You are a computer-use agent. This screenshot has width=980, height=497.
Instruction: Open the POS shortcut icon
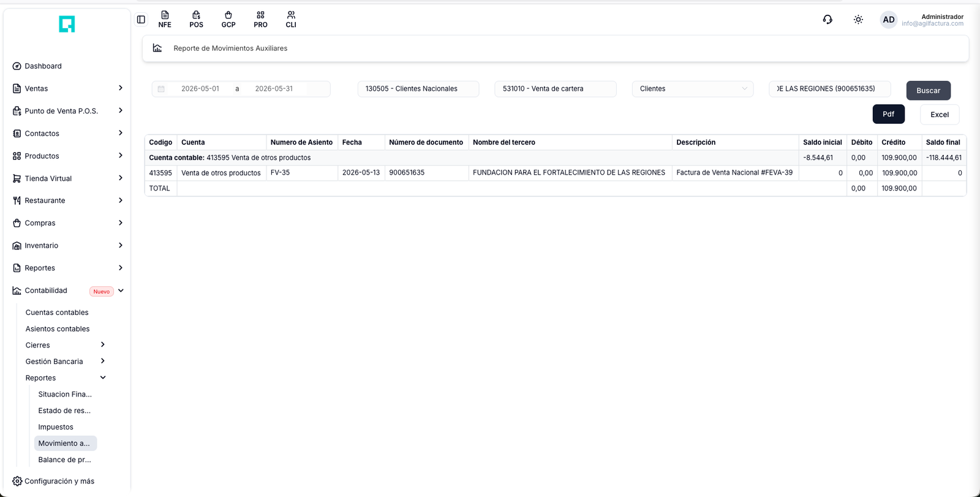(196, 20)
